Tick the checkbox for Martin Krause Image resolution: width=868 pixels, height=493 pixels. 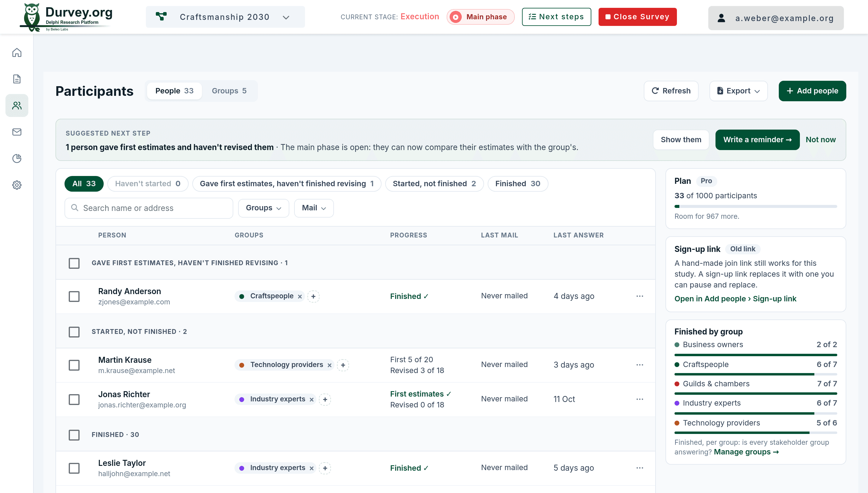(74, 365)
